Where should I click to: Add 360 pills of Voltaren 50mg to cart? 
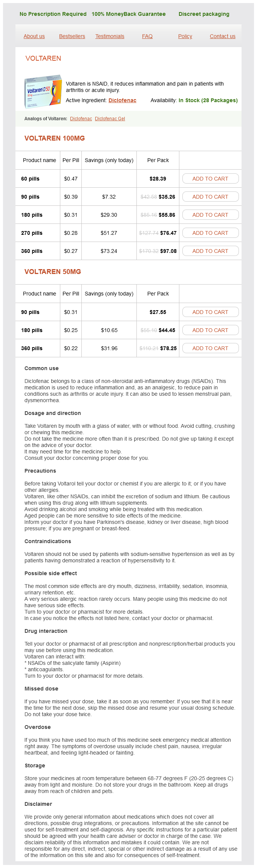pos(210,348)
